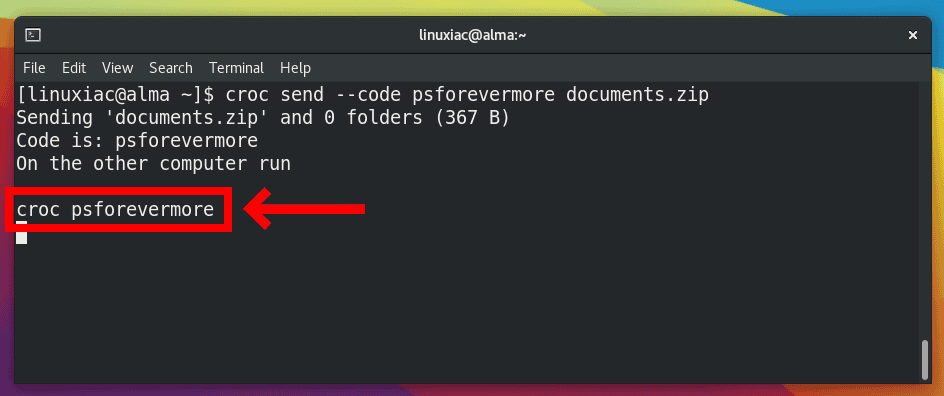944x396 pixels.
Task: Open the Edit menu
Action: [74, 68]
